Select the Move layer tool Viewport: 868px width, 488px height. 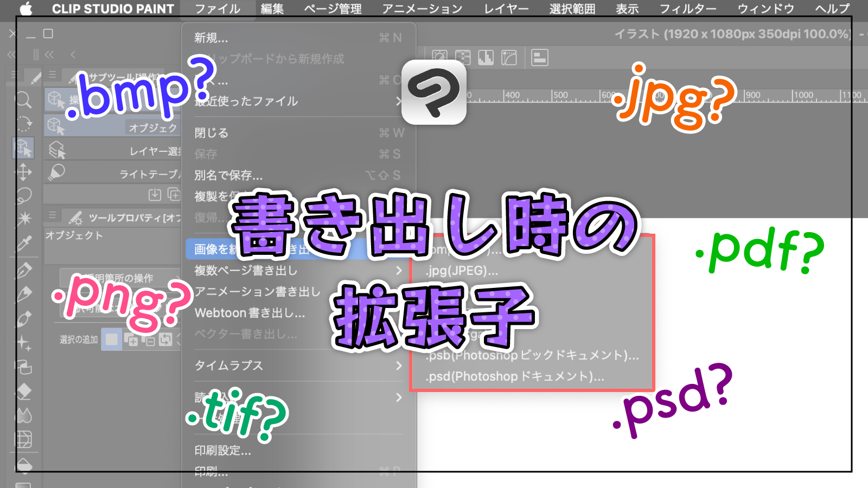(x=23, y=172)
